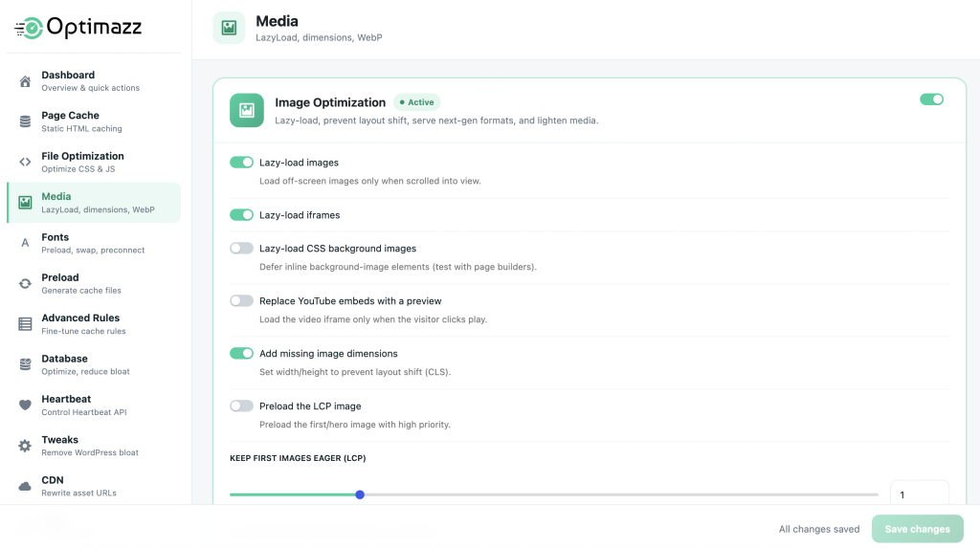Click the Page Cache stack icon

click(x=25, y=121)
